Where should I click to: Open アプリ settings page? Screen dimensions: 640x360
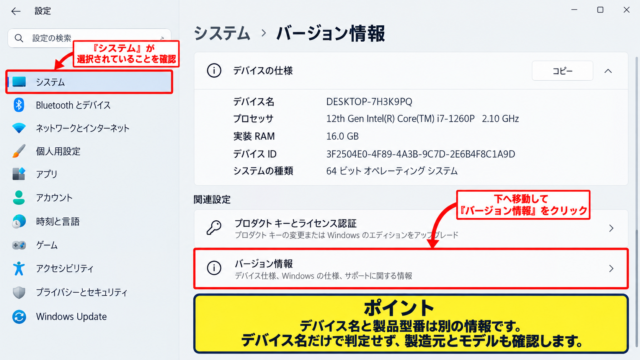click(47, 174)
